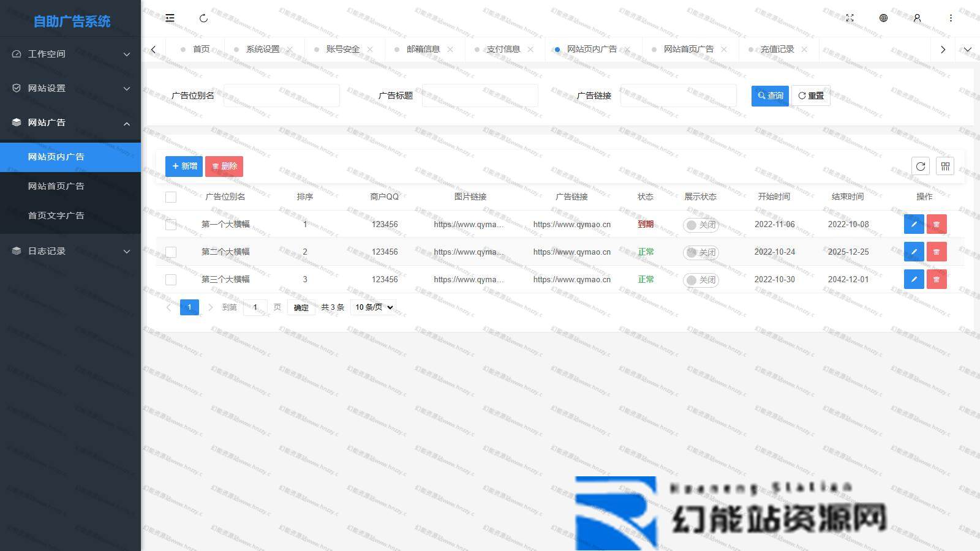
Task: Click the page reload icon in the header
Action: [203, 18]
